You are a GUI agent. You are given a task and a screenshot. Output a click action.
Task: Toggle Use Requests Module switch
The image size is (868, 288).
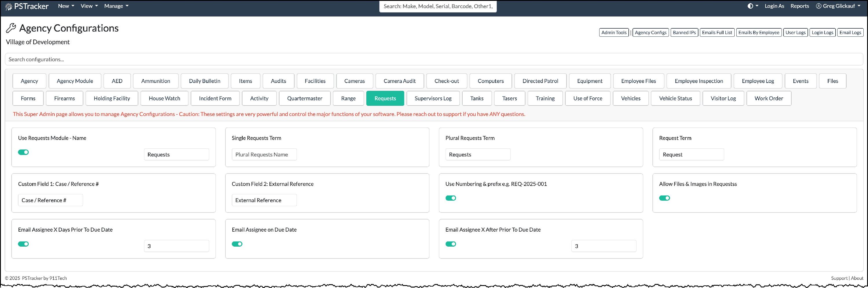point(23,152)
